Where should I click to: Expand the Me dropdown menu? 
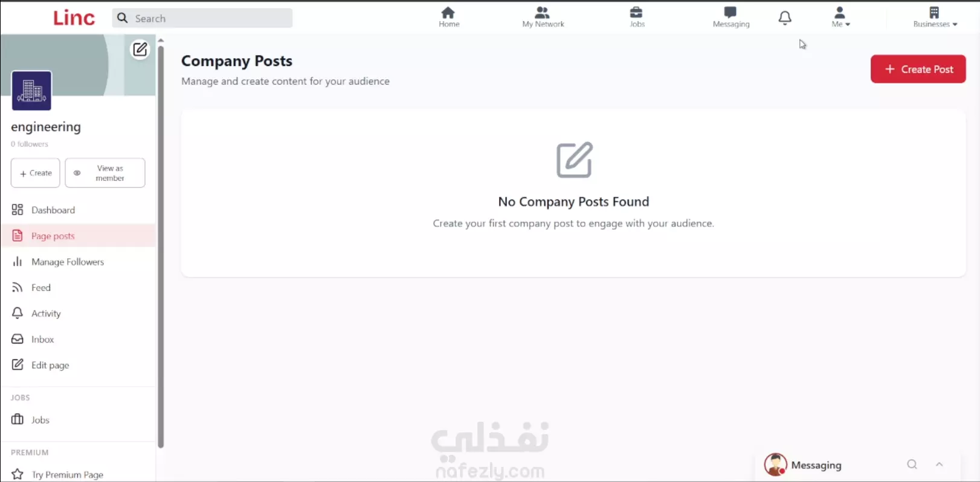point(840,17)
